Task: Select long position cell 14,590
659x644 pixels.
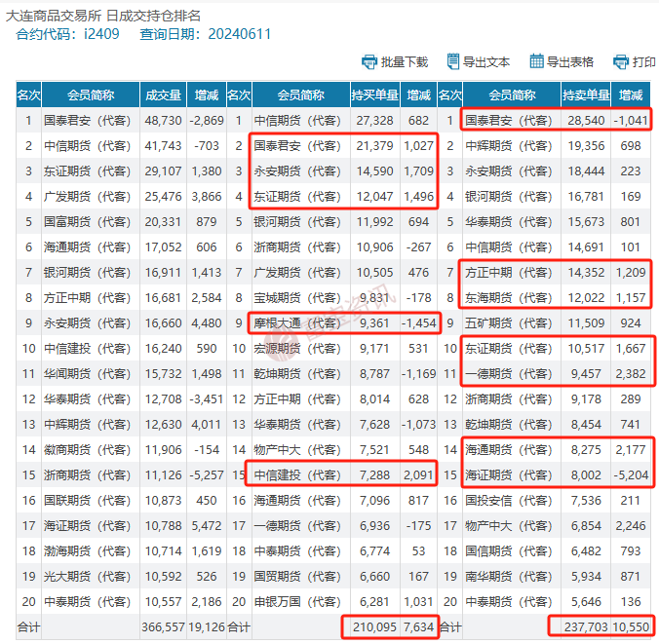Action: coord(375,170)
